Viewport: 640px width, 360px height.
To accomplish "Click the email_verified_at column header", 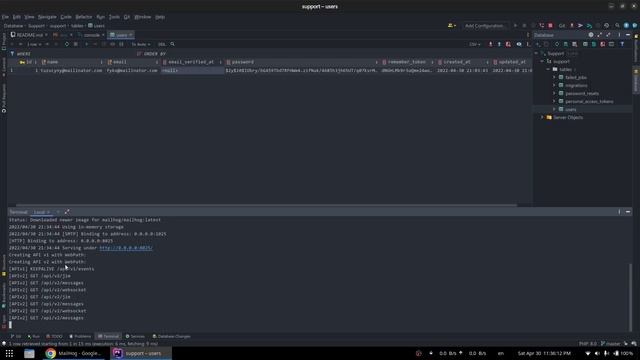I will (x=191, y=62).
